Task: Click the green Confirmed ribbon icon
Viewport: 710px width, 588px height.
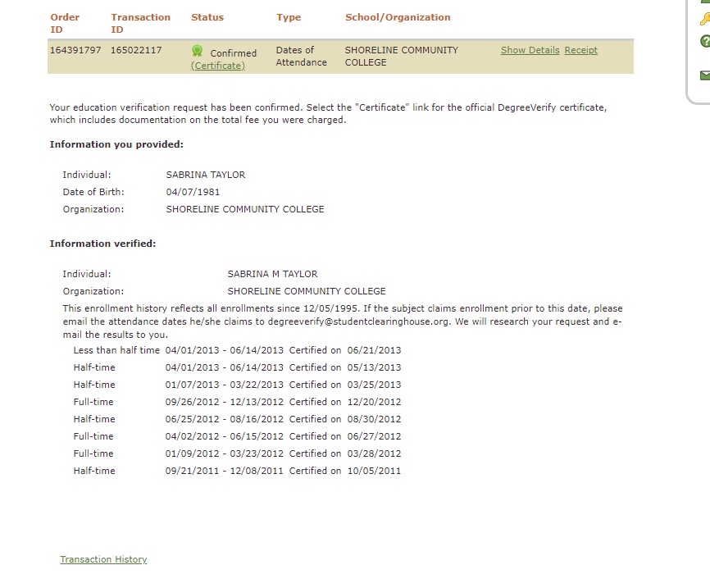Action: pyautogui.click(x=197, y=51)
